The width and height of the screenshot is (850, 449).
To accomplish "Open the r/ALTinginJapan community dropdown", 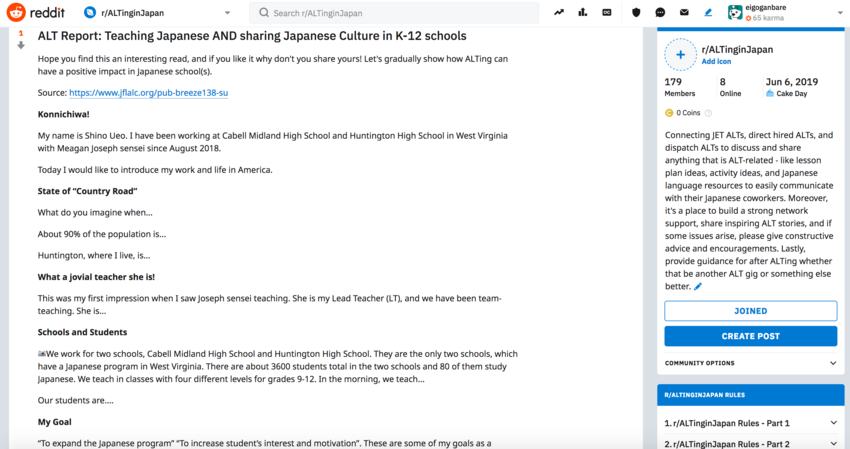I will point(227,12).
